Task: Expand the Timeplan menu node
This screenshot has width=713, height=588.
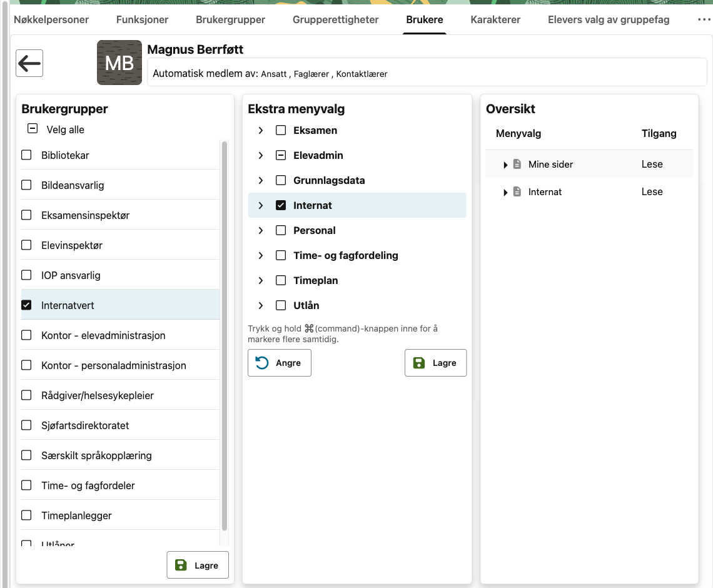Action: (261, 281)
